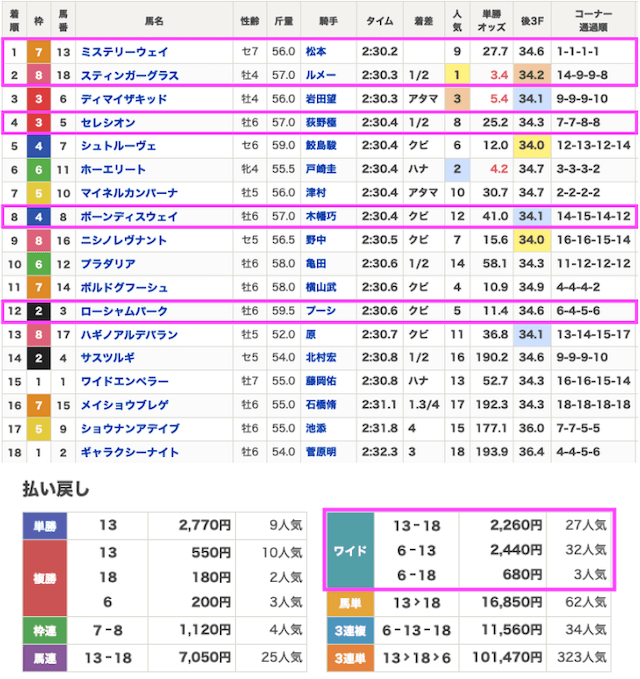Image resolution: width=640 pixels, height=679 pixels.
Task: Open horse link マイネルカンパーナ
Action: pos(129,193)
